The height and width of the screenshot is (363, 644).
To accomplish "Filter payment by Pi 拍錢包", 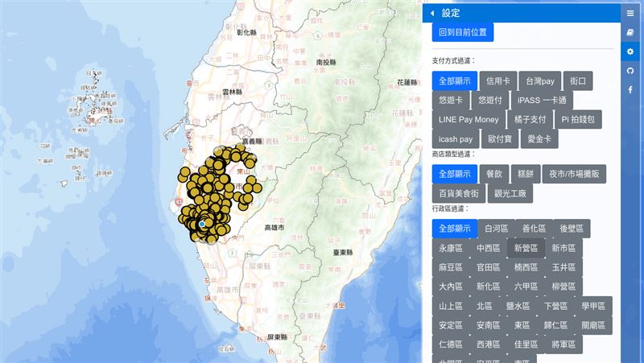I will click(x=578, y=119).
